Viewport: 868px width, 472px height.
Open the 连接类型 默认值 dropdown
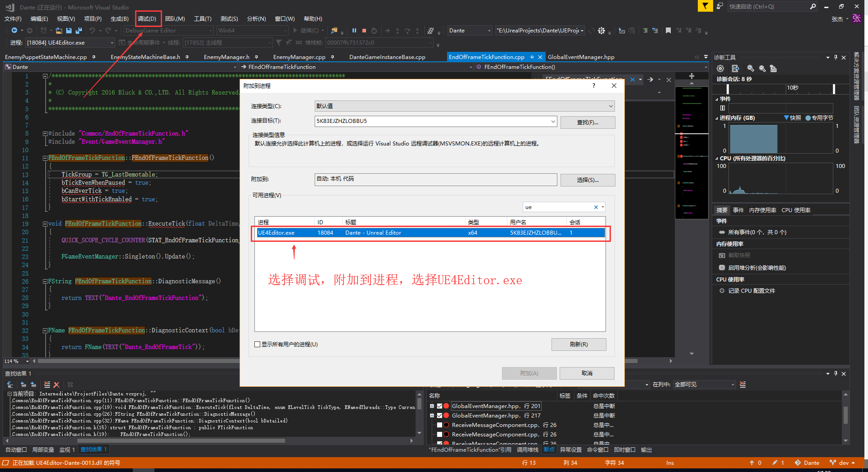610,106
